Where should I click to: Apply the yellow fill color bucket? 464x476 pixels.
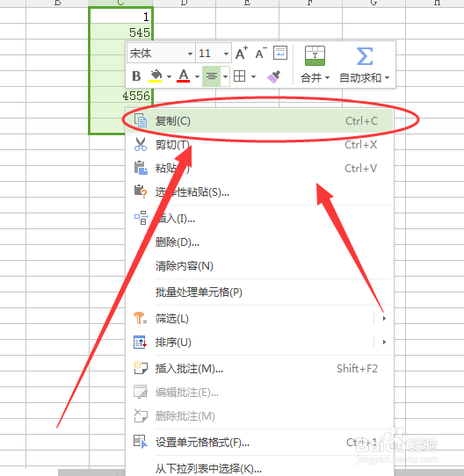(156, 76)
